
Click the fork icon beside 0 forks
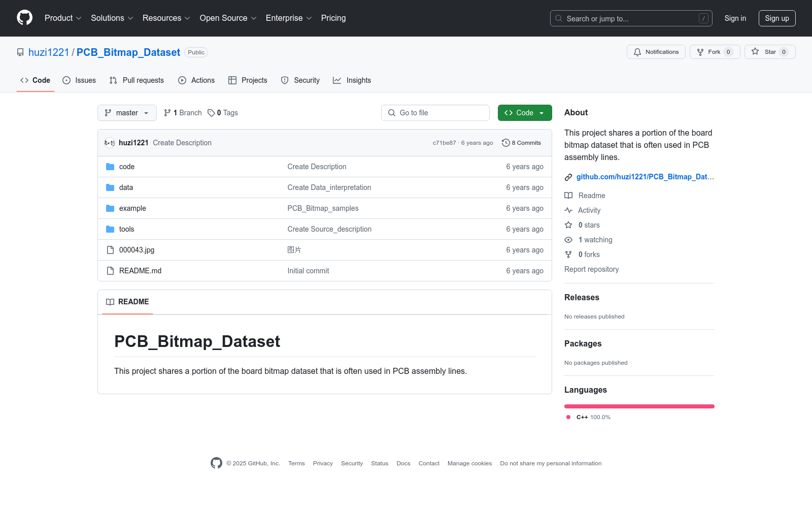[568, 255]
